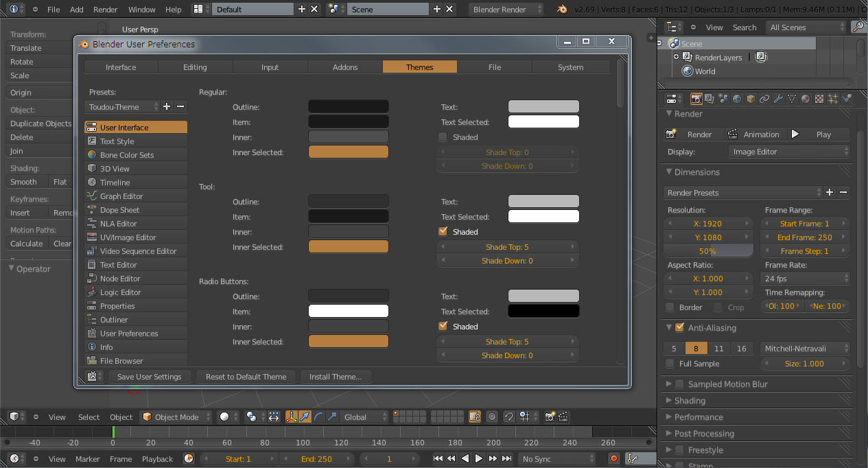Open Regular Inner Selected color swatch
The image size is (868, 468).
[x=349, y=152]
